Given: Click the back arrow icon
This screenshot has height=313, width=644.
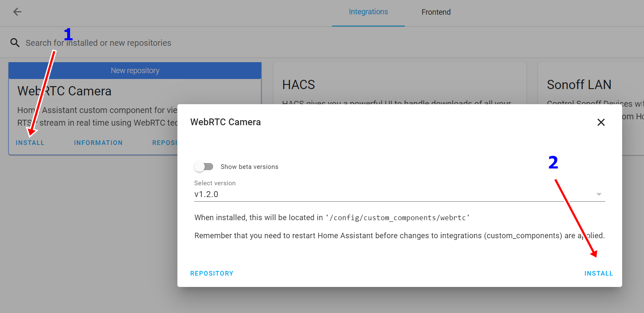Looking at the screenshot, I should (17, 12).
